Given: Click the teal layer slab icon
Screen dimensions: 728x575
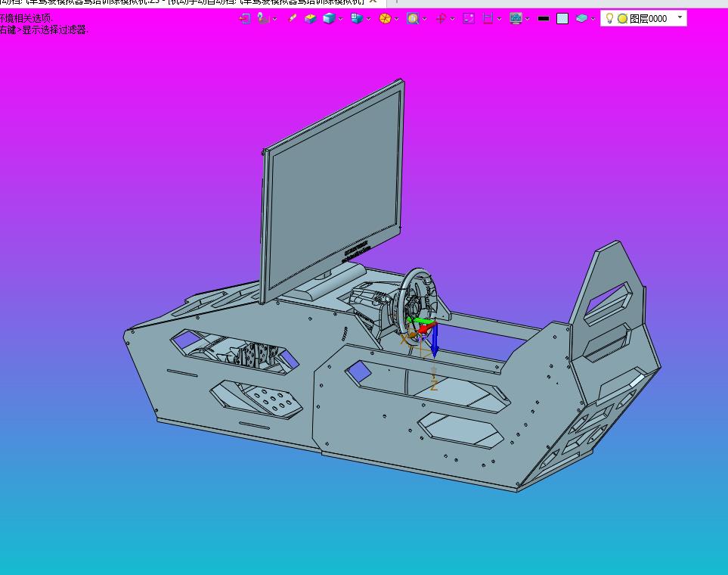Looking at the screenshot, I should pos(581,19).
